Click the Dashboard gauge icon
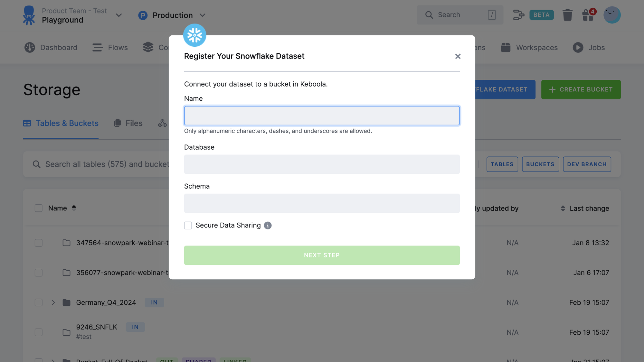 (29, 47)
